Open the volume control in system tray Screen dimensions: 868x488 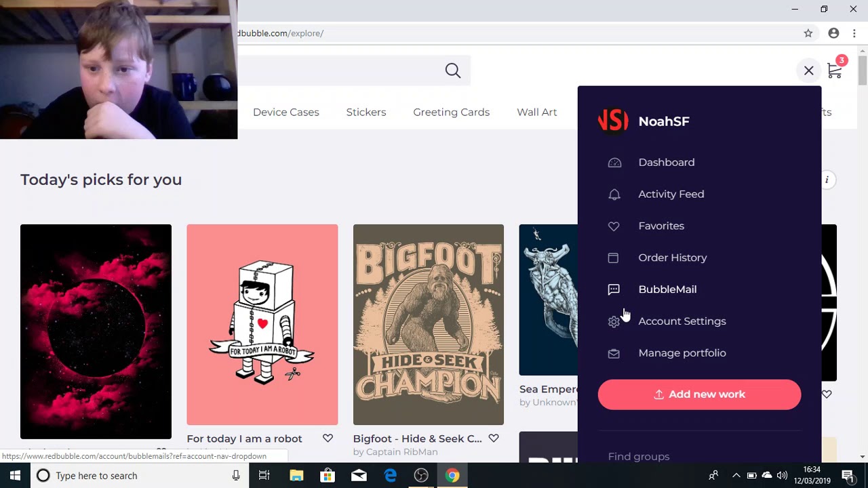pyautogui.click(x=782, y=476)
